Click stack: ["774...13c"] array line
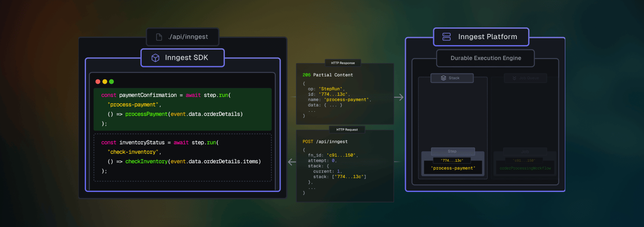Viewport: 644px width, 227px height. [340, 177]
